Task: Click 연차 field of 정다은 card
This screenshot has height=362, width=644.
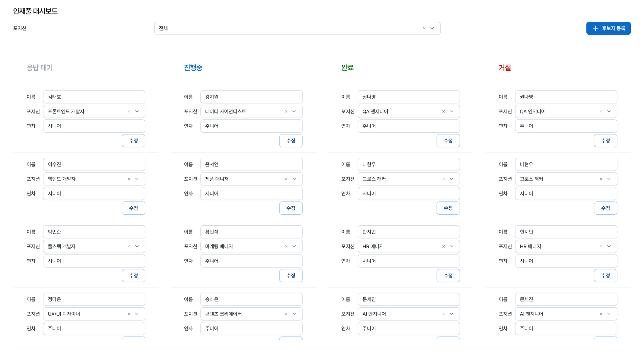Action: tap(94, 328)
